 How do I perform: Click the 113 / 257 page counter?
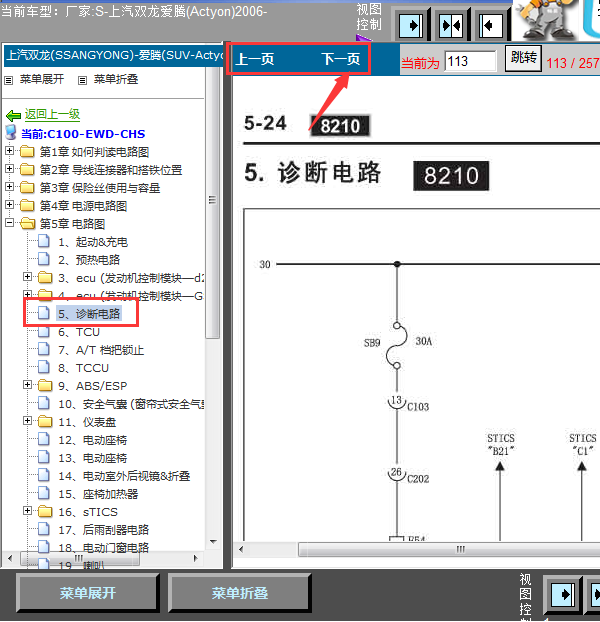[x=573, y=63]
